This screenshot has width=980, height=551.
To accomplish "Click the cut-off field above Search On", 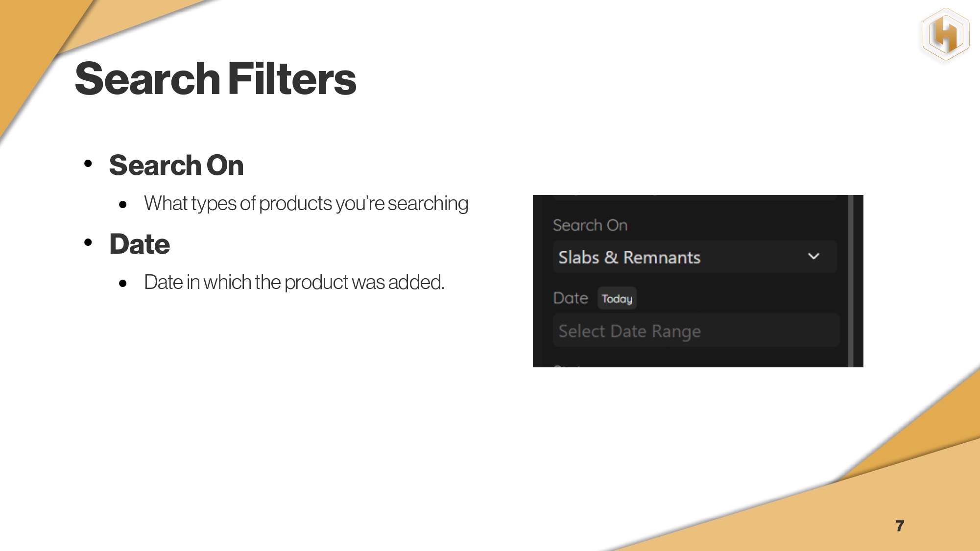I will [x=694, y=197].
